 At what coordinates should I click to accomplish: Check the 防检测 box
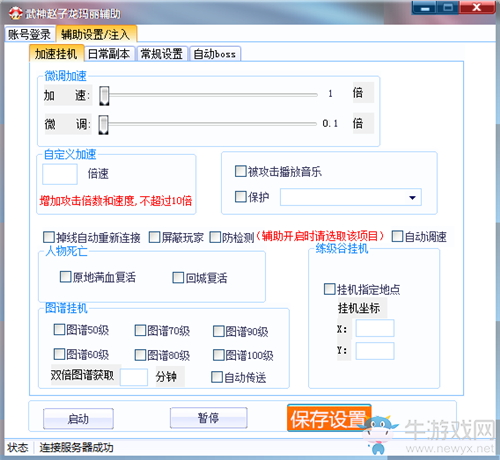[215, 237]
